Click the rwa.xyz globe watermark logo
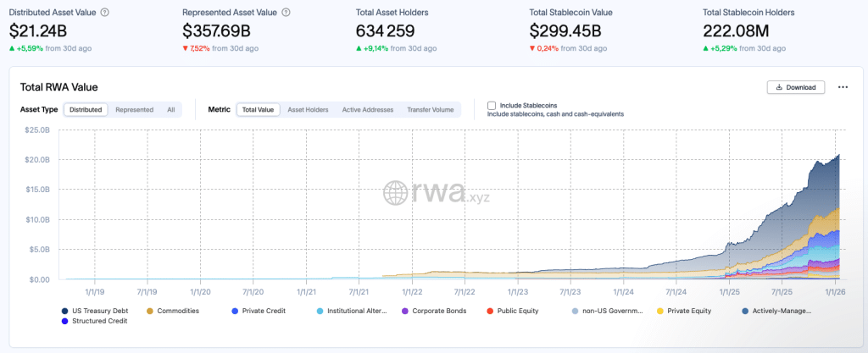This screenshot has height=353, width=868. pos(397,193)
